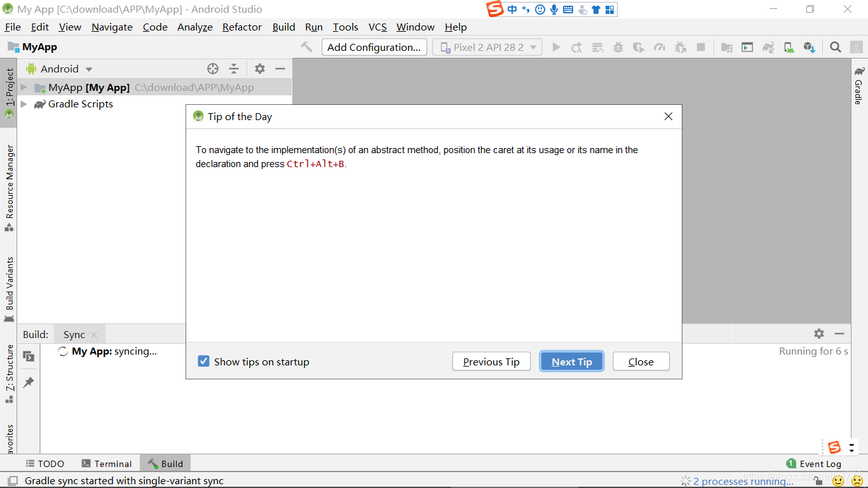Open Project Structure from toolbar icon
The width and height of the screenshot is (868, 488).
click(727, 47)
